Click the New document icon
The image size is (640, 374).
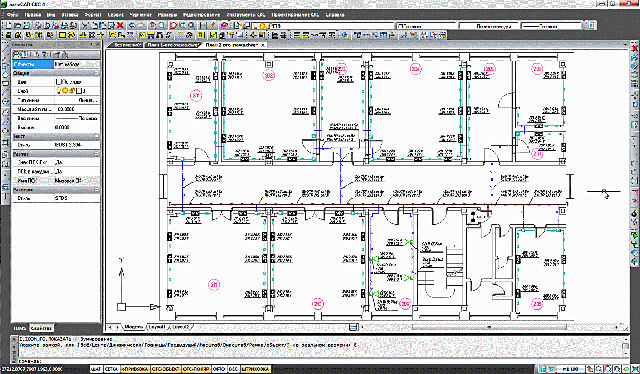[9, 25]
